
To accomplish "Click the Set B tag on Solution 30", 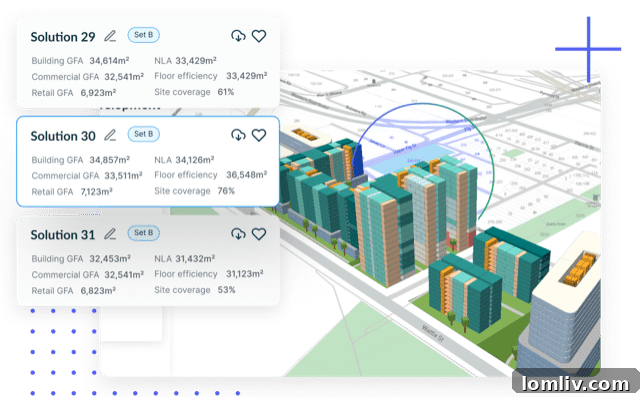I will 143,134.
